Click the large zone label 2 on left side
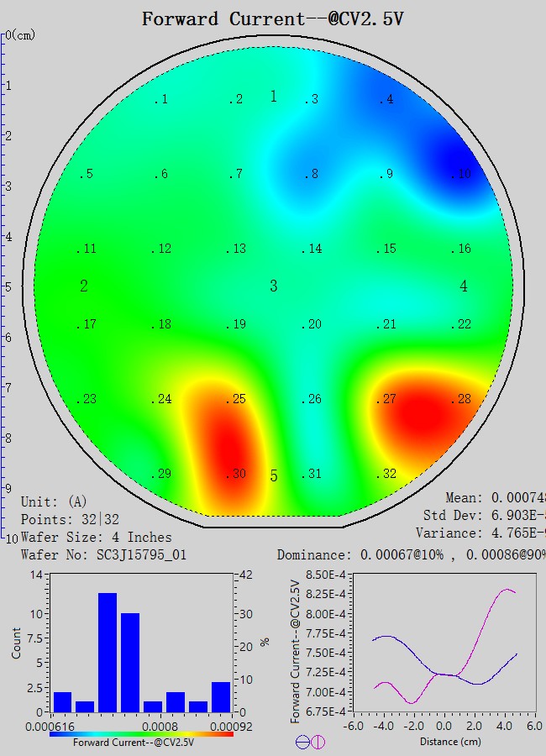This screenshot has height=756, width=546. 84,286
